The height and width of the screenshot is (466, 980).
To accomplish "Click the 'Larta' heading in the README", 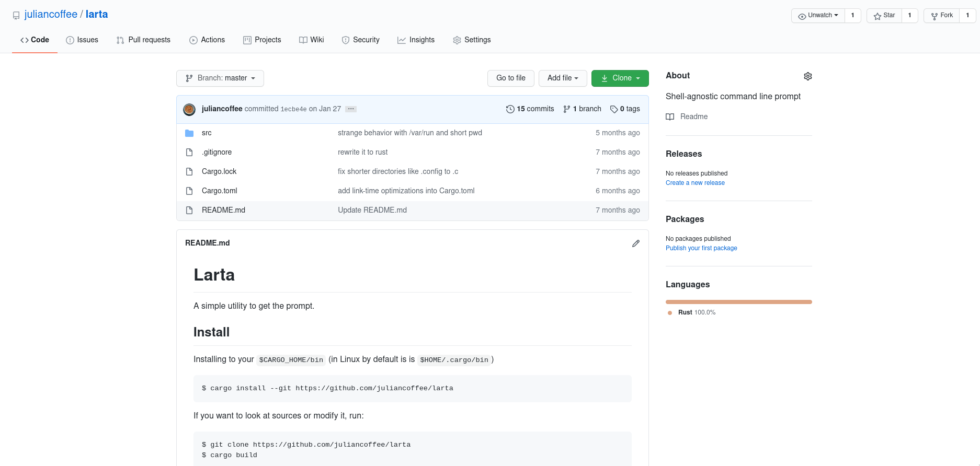I will click(214, 275).
